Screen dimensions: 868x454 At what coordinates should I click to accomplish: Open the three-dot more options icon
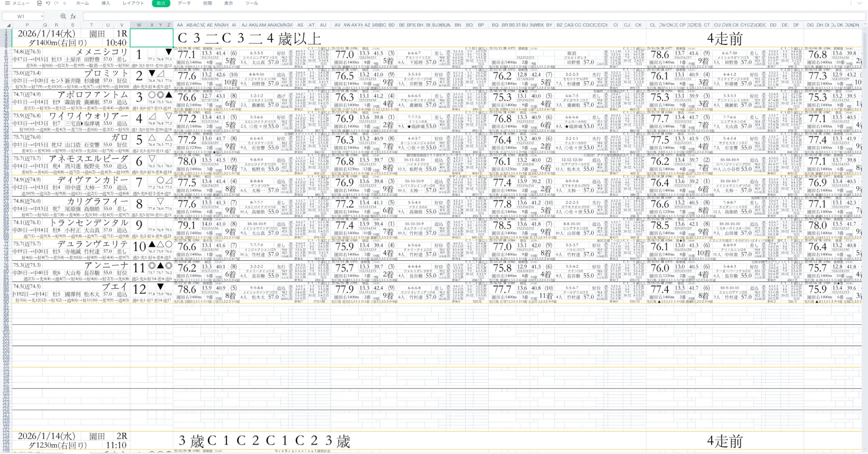tap(850, 3)
